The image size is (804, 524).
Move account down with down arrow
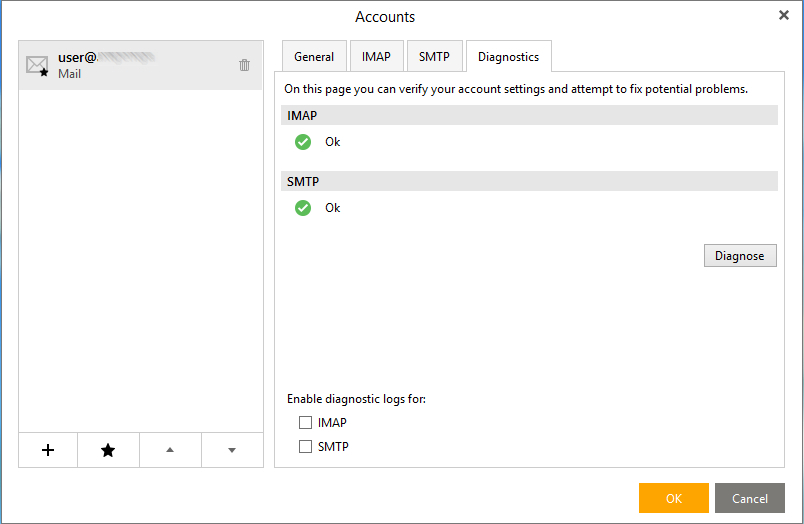[x=232, y=450]
